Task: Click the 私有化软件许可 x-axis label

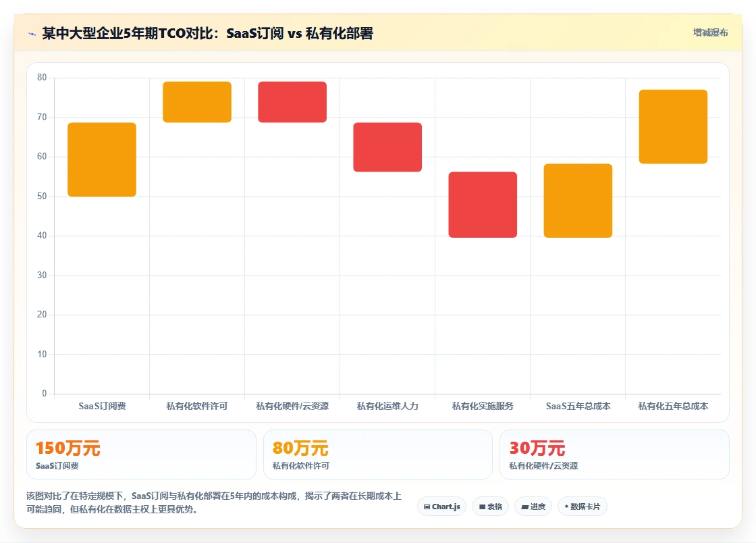Action: [x=197, y=406]
